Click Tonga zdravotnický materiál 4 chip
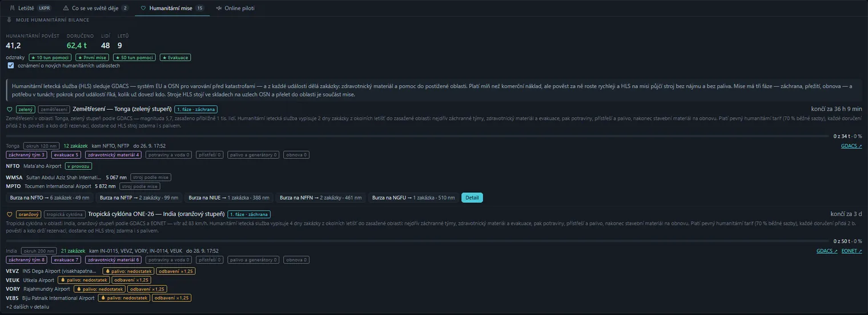868x315 pixels. [x=114, y=155]
